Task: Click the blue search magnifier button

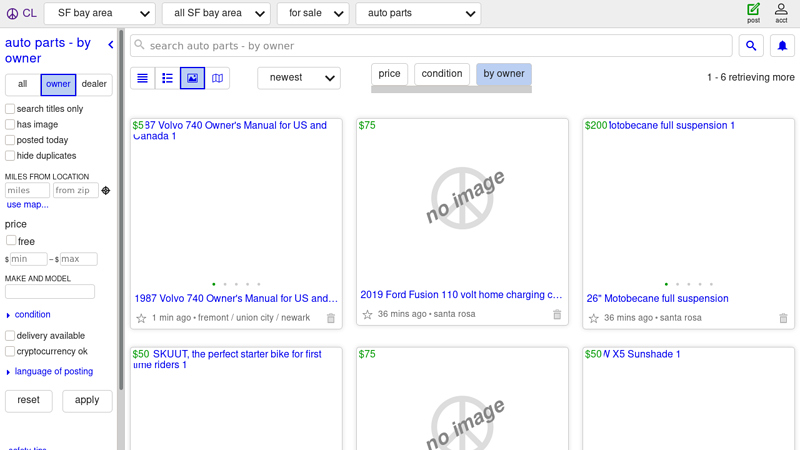Action: click(751, 46)
